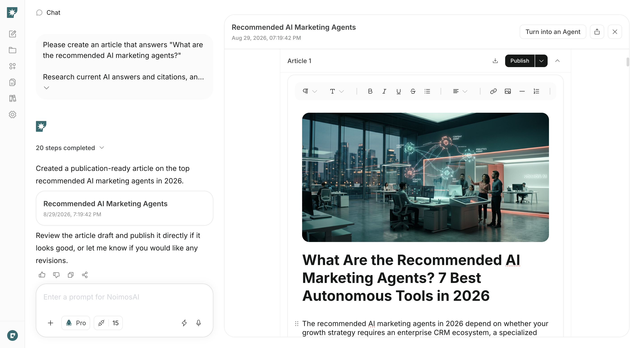
Task: Toggle underline formatting
Action: tap(399, 91)
